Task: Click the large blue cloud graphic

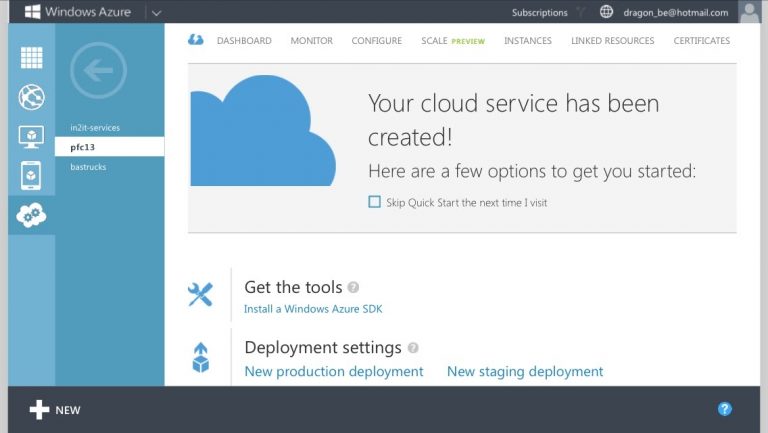Action: (263, 131)
